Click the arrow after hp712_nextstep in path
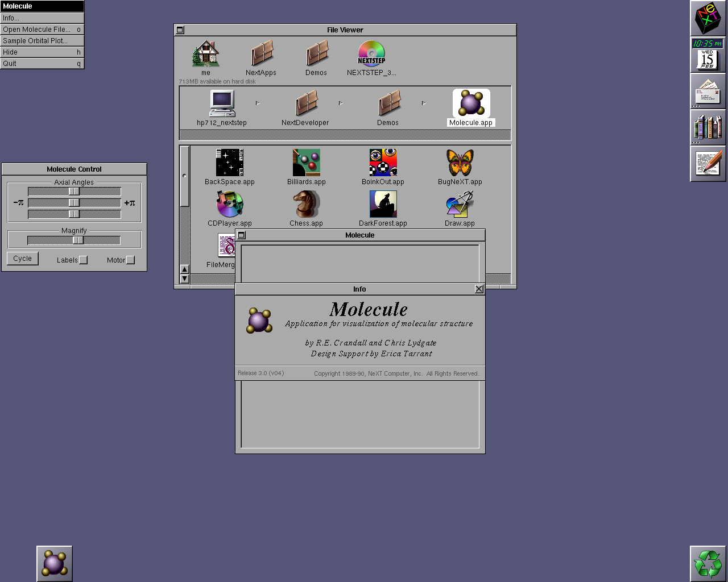The height and width of the screenshot is (582, 728). pos(258,103)
